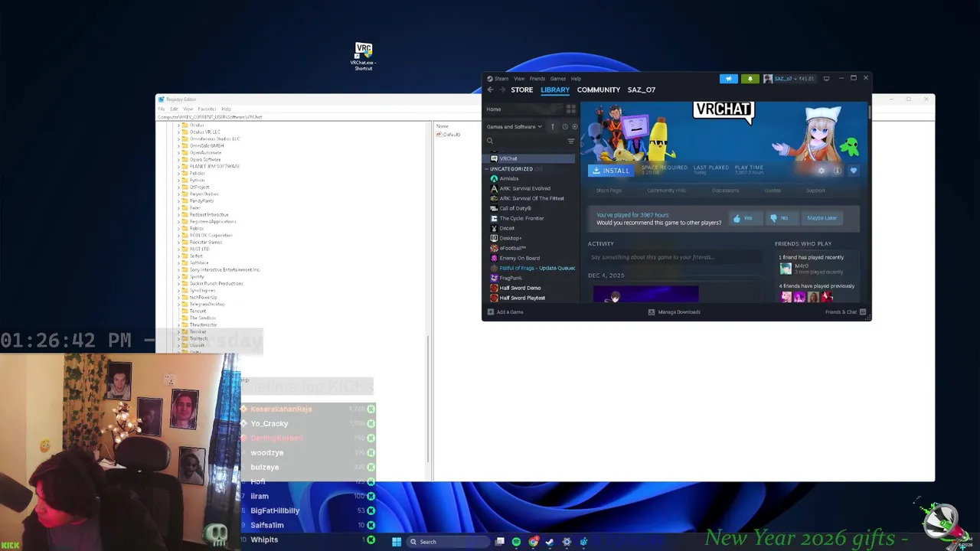Expand Games and Software dropdown
Viewport: 980px width, 551px height.
pyautogui.click(x=514, y=127)
